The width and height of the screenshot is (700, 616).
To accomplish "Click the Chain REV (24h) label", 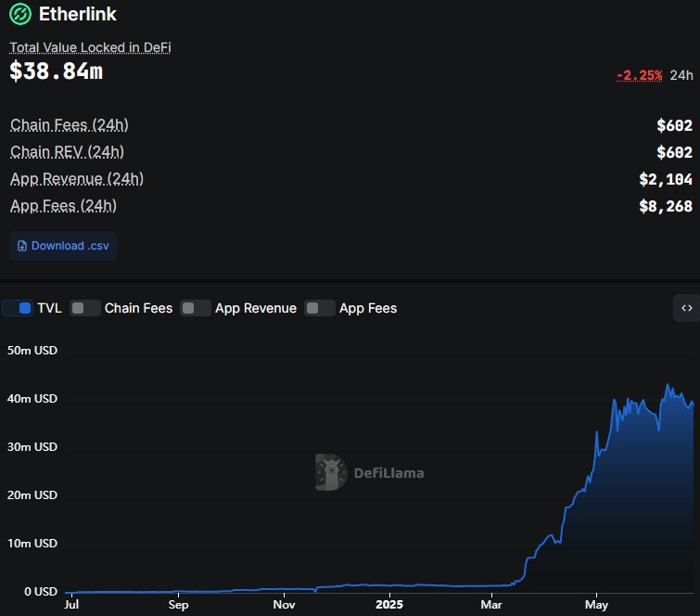I will (67, 152).
